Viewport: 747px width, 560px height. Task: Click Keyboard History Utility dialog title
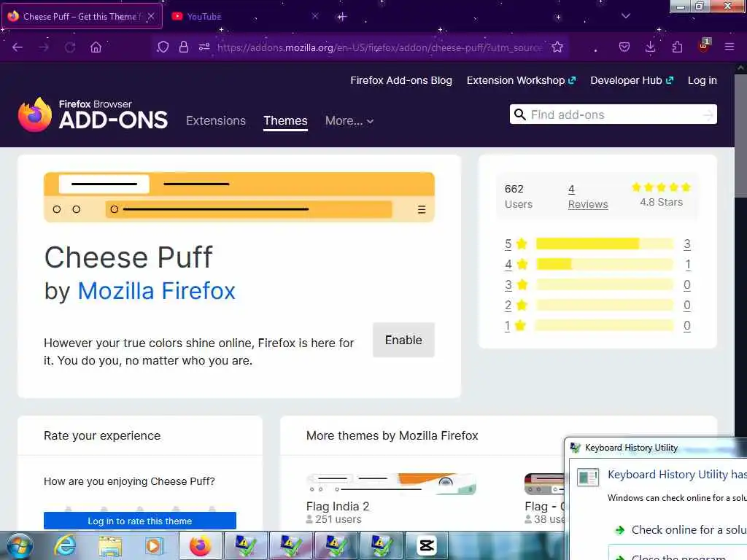pos(631,448)
